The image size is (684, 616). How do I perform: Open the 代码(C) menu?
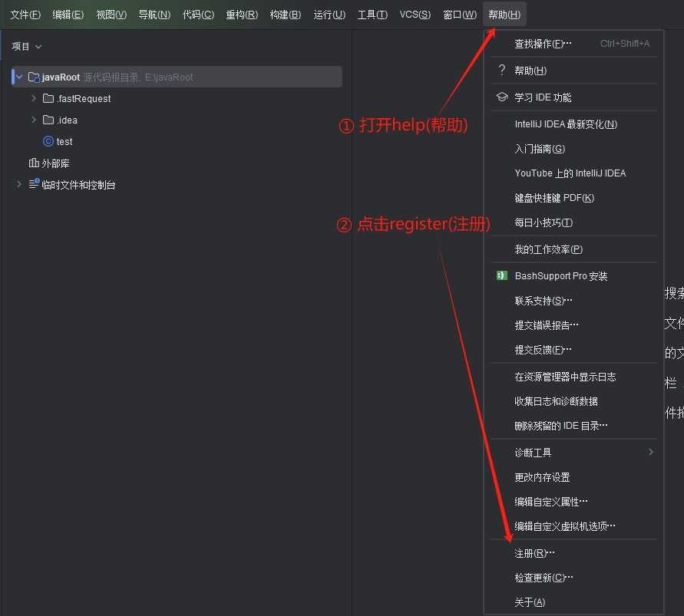click(x=198, y=15)
